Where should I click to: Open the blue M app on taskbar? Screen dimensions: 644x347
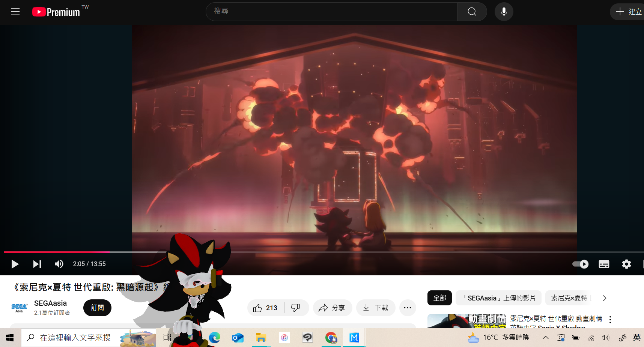tap(354, 338)
